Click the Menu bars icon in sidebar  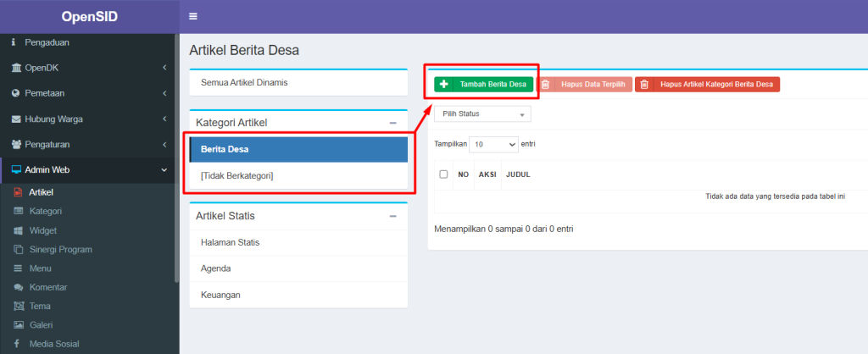pyautogui.click(x=19, y=268)
